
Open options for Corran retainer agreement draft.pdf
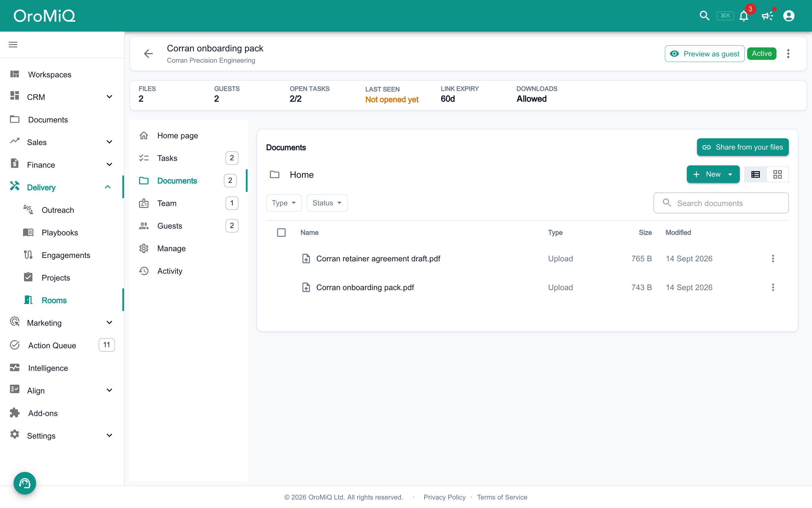coord(773,258)
